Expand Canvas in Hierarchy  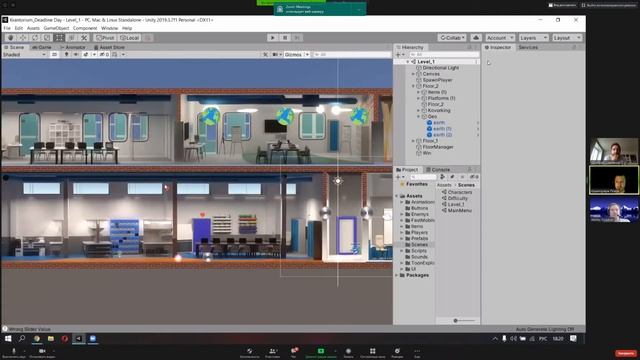[x=413, y=74]
